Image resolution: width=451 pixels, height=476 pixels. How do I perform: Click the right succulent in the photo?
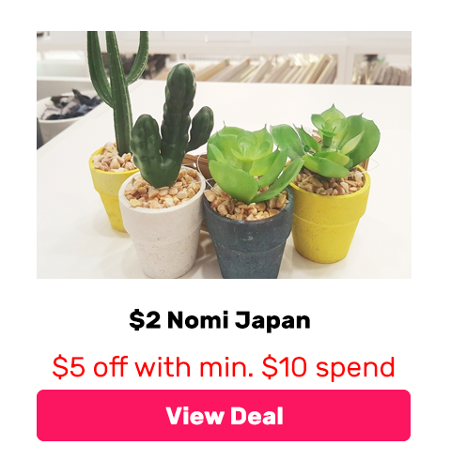tap(335, 141)
